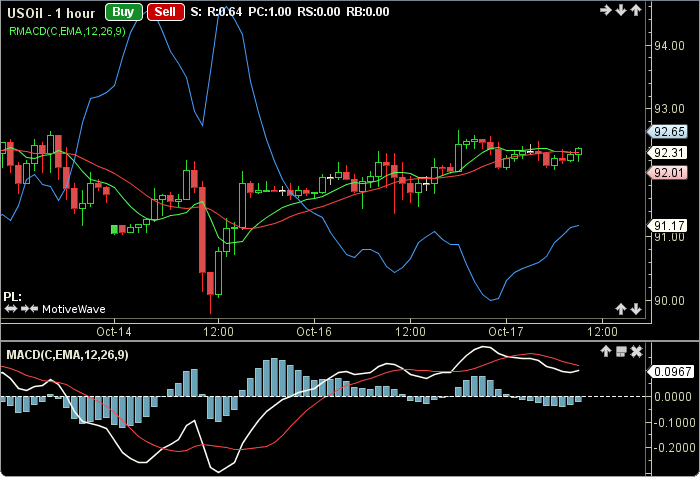This screenshot has height=477, width=700.
Task: Click the inward-pointing arrows icon near MotiveWave
Action: point(29,309)
